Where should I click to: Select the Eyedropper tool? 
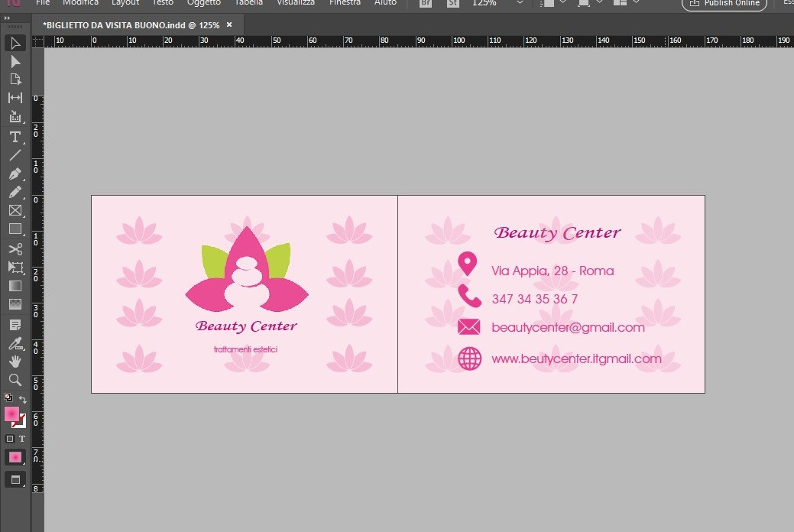[15, 343]
